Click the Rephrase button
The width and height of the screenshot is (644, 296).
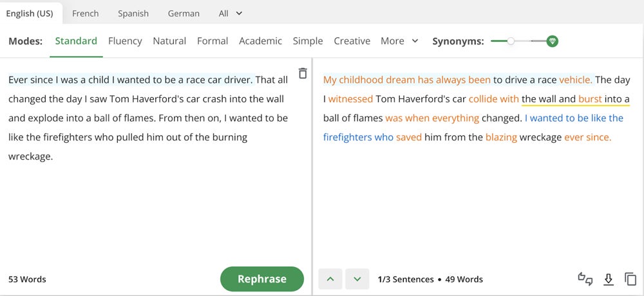point(262,279)
